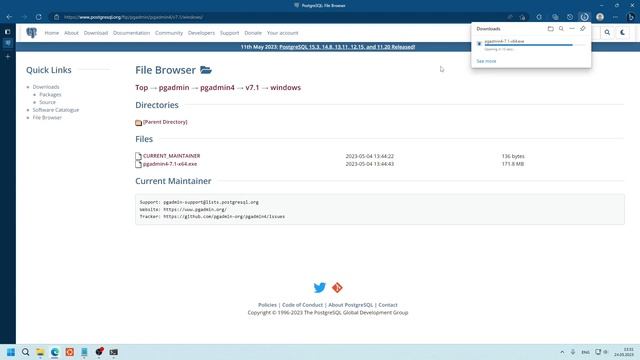Open Packages in Quick Links
The width and height of the screenshot is (640, 360).
[50, 95]
